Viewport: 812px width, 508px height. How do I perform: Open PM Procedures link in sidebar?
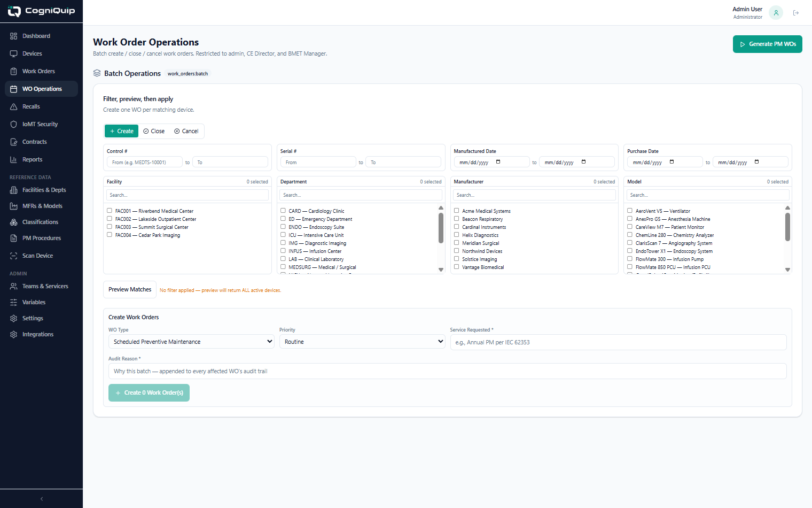(x=41, y=238)
